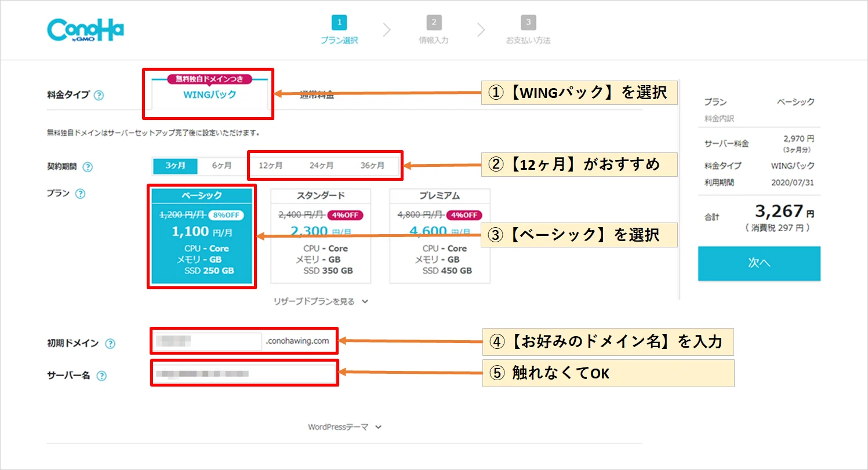This screenshot has width=868, height=470.
Task: Expand リザーブドプランを見る section
Action: (321, 301)
